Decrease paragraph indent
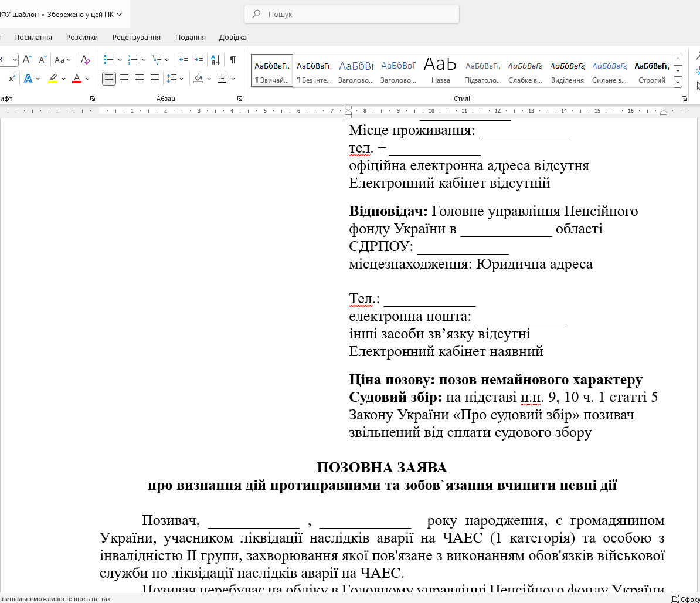 (x=184, y=59)
